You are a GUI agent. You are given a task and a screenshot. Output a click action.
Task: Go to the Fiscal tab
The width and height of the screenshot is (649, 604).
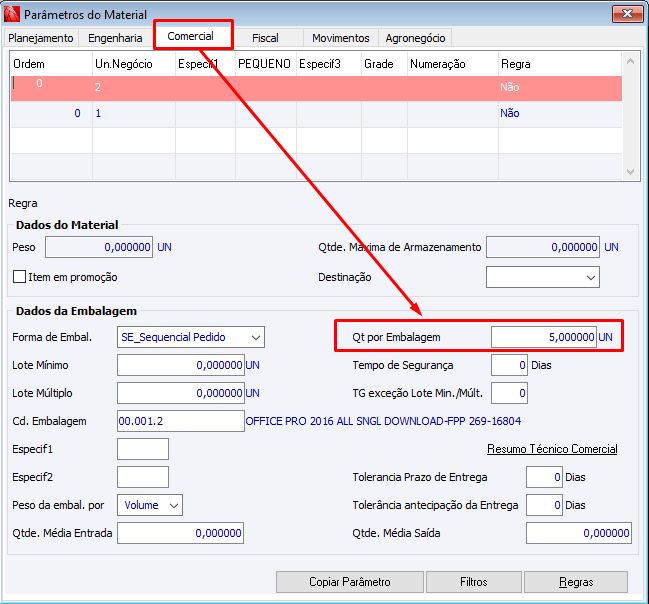point(265,38)
